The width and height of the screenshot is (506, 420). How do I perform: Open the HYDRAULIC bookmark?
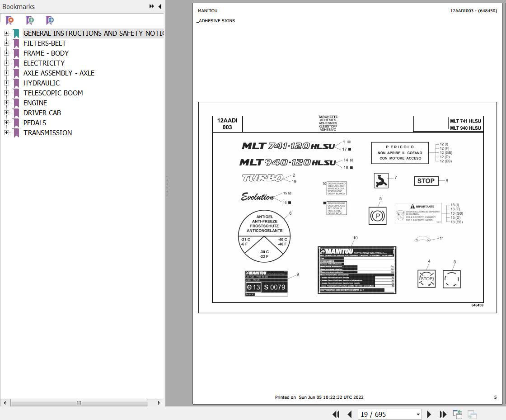(x=41, y=83)
